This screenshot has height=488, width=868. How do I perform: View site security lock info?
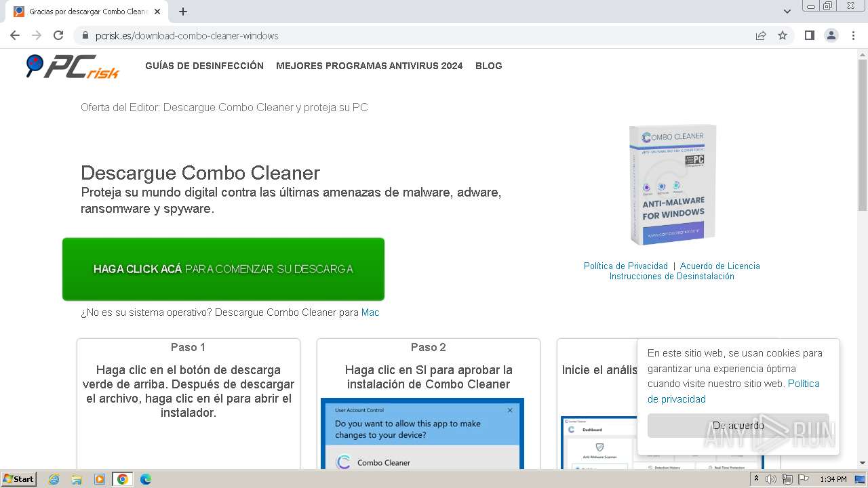pos(85,36)
